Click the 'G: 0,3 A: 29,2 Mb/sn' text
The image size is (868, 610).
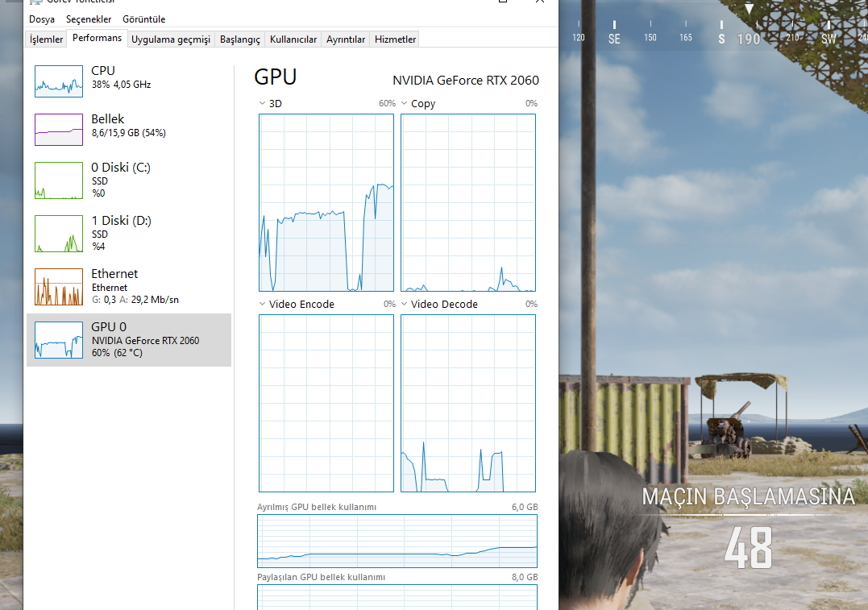point(135,300)
